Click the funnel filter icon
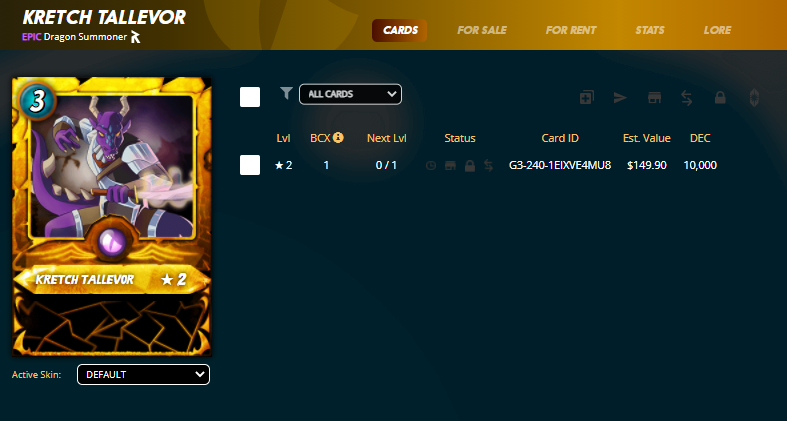The height and width of the screenshot is (421, 787). pos(286,93)
